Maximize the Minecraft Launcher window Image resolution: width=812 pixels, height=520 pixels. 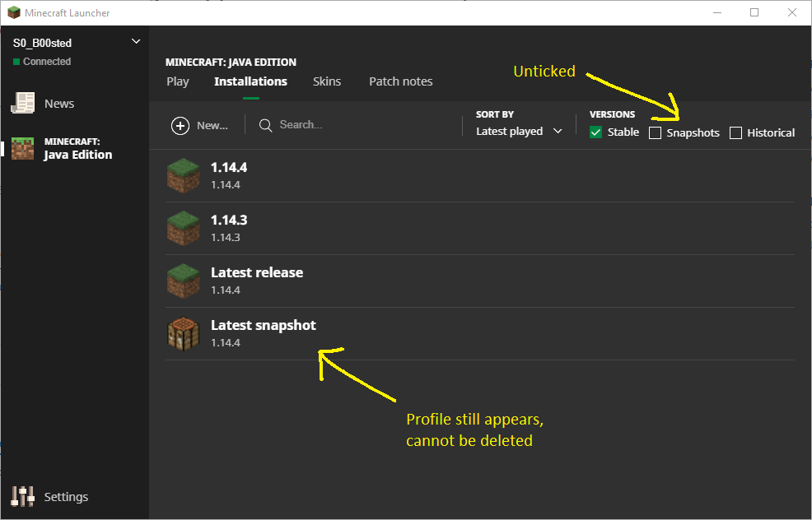[x=754, y=12]
